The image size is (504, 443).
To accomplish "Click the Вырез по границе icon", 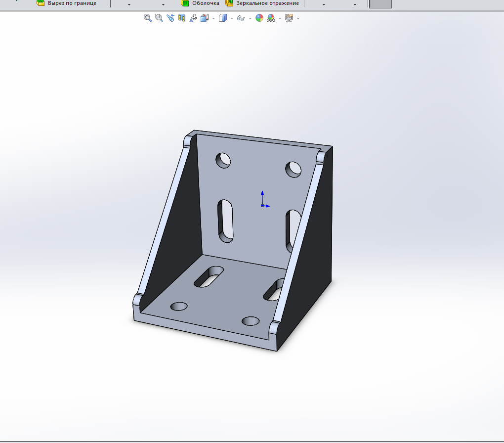I will 41,3.
